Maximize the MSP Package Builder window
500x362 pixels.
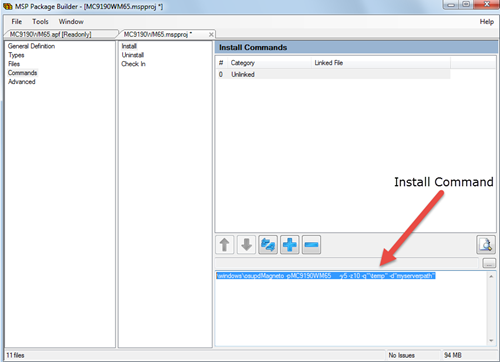[x=466, y=5]
